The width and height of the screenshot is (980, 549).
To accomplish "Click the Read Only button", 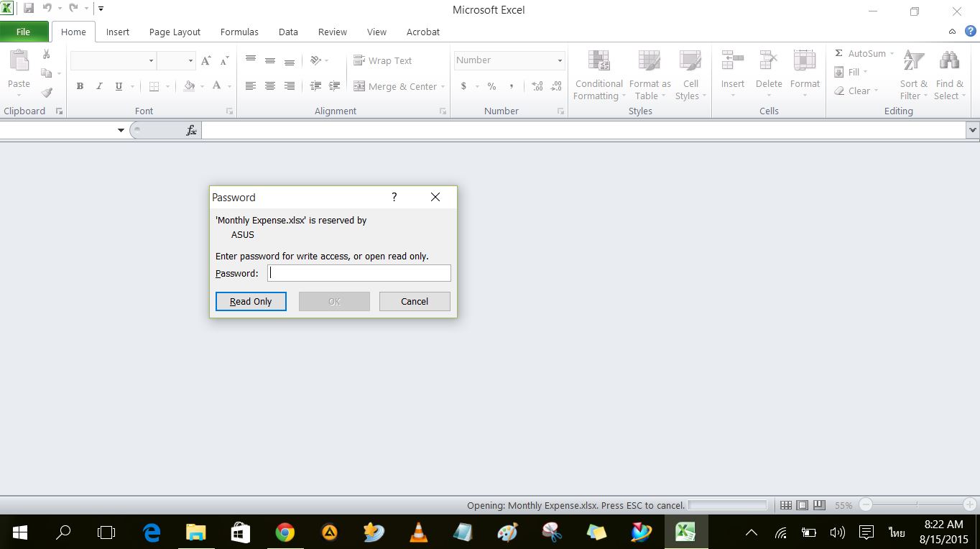I will pyautogui.click(x=251, y=301).
